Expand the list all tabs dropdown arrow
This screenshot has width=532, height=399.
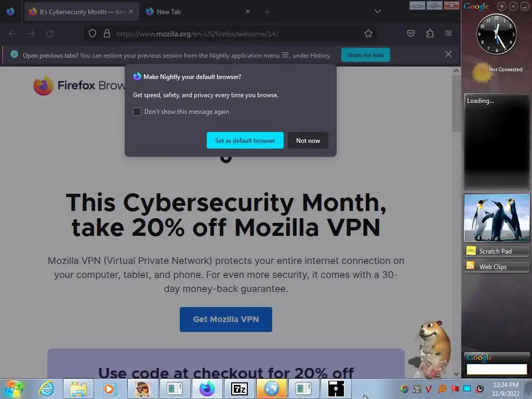[x=378, y=11]
